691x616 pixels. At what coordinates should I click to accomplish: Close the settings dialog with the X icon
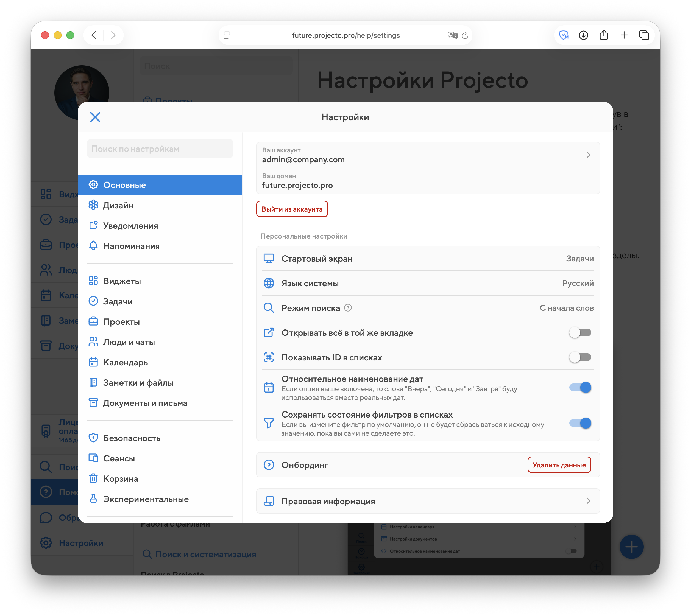(95, 117)
